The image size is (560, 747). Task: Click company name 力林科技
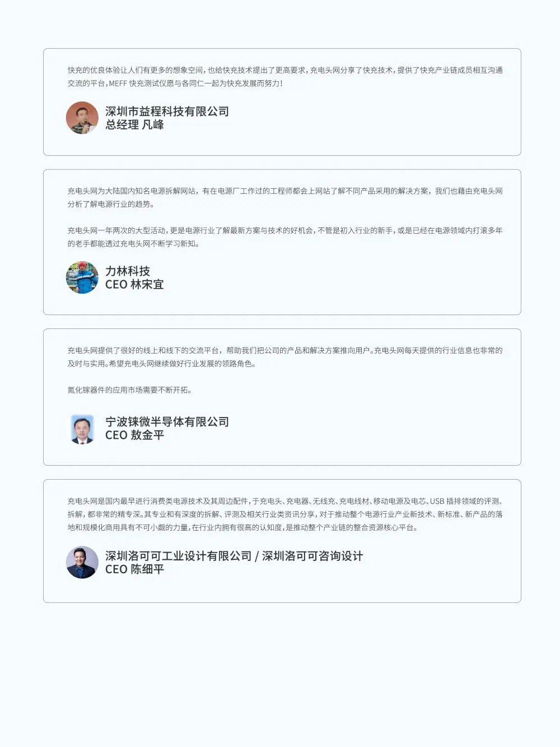[x=128, y=271]
